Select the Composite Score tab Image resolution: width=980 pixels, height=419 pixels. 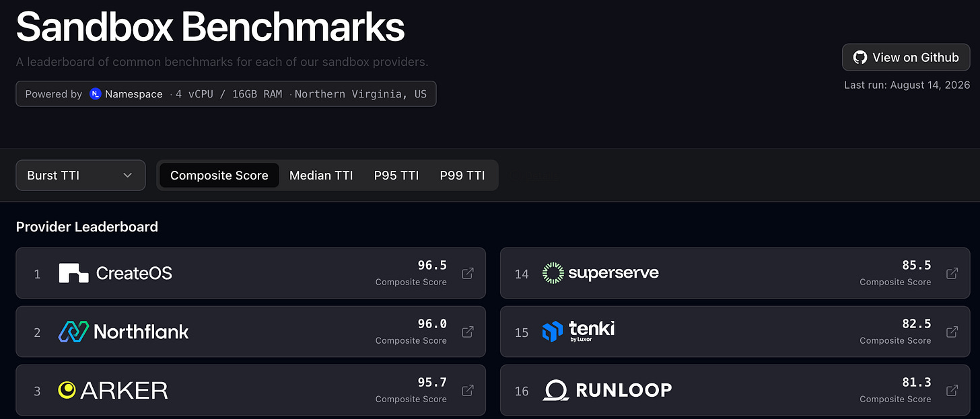click(219, 176)
